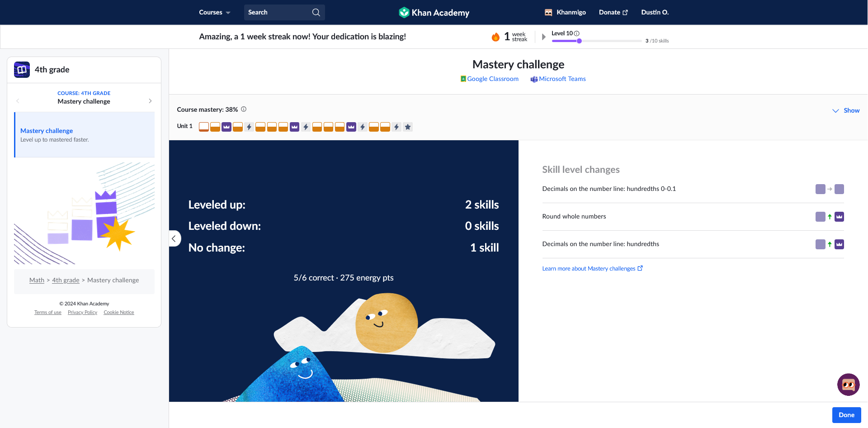Click the course mastery info icon
The height and width of the screenshot is (428, 868).
[243, 109]
